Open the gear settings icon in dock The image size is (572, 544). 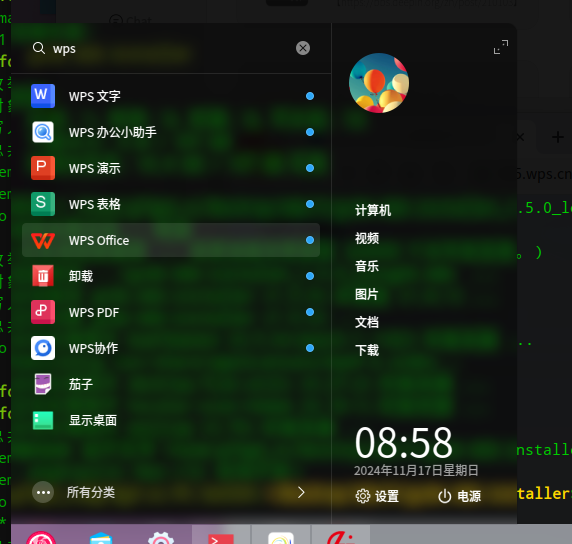click(x=161, y=538)
